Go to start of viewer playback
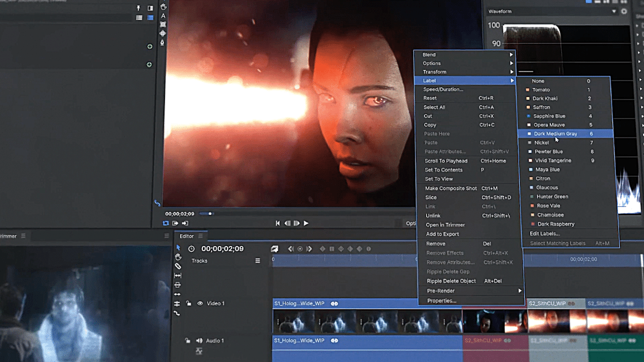Image resolution: width=644 pixels, height=362 pixels. tap(278, 224)
